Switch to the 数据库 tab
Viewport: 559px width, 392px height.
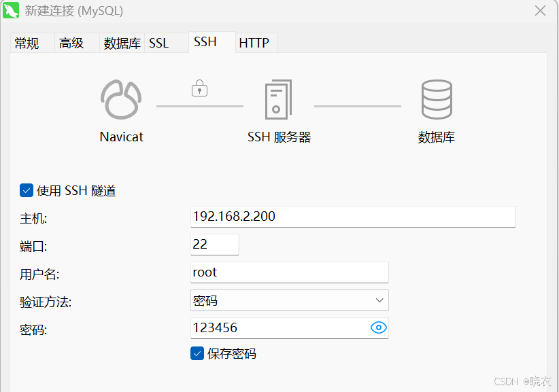(122, 43)
